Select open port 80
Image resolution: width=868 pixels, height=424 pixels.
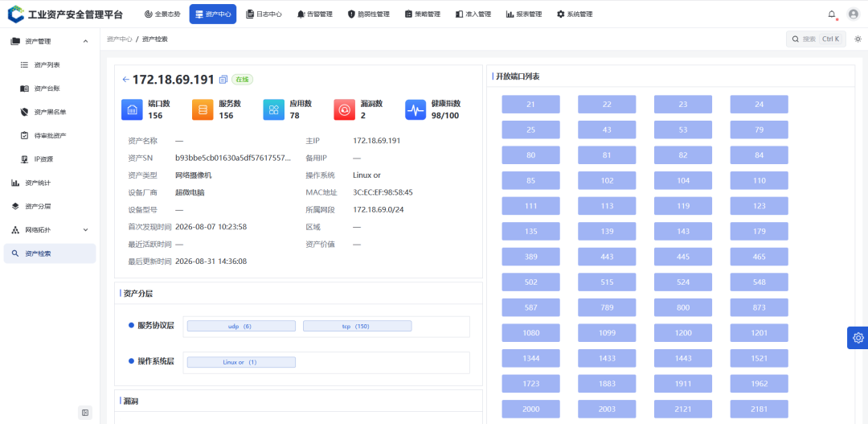click(x=531, y=155)
